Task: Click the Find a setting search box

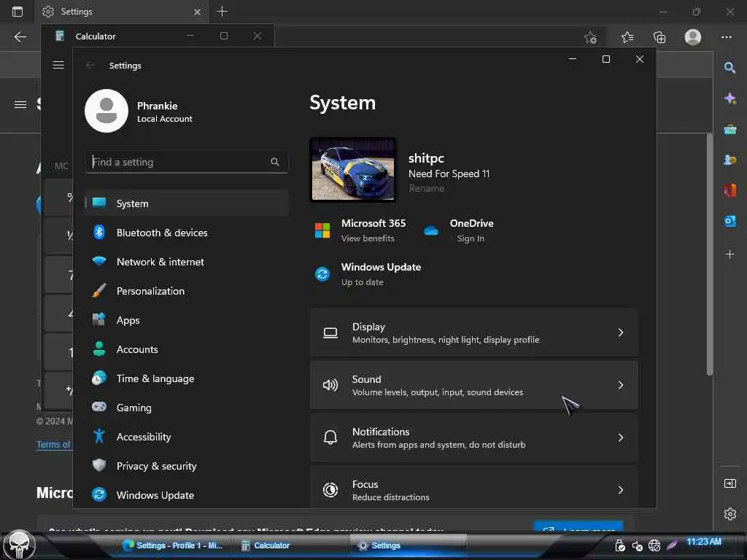Action: tap(187, 162)
